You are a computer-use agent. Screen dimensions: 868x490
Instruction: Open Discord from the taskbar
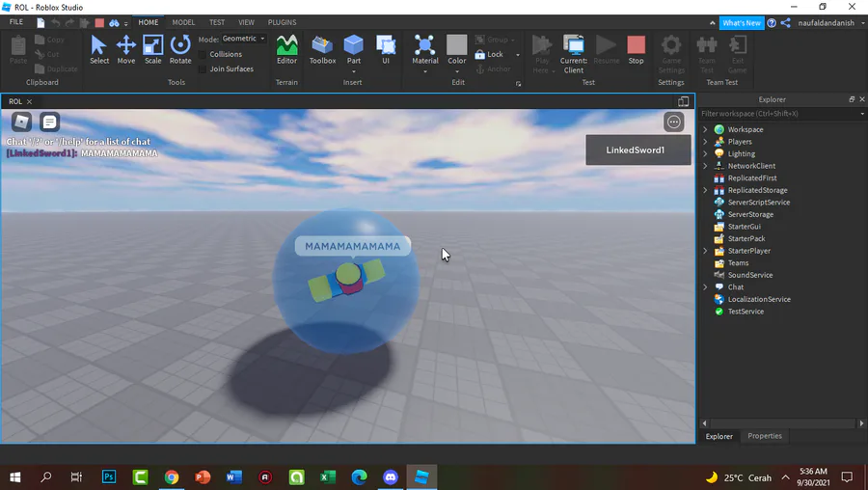click(391, 476)
